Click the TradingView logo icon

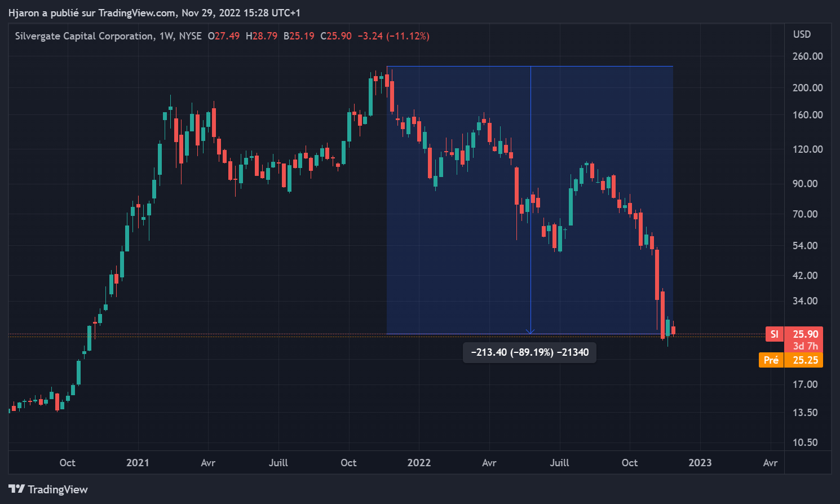pos(16,489)
